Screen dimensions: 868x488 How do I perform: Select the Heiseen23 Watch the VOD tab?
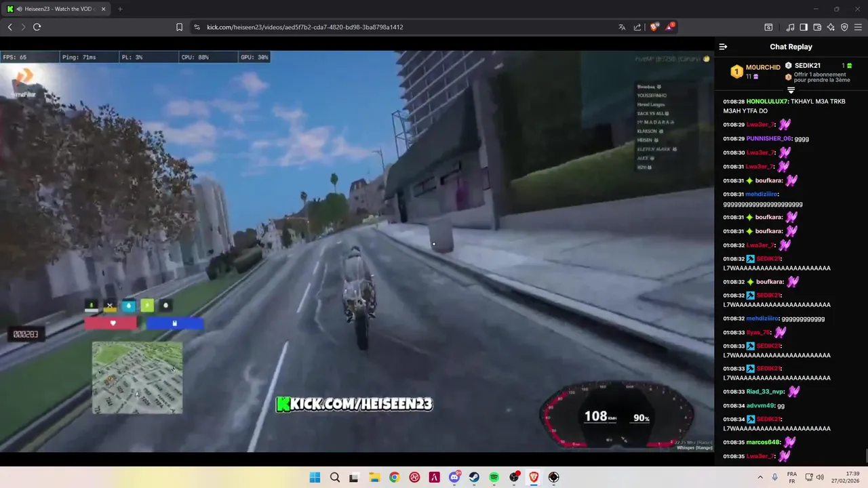56,9
